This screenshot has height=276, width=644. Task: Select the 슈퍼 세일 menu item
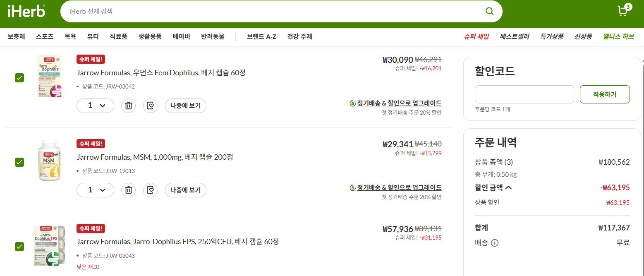pos(476,36)
